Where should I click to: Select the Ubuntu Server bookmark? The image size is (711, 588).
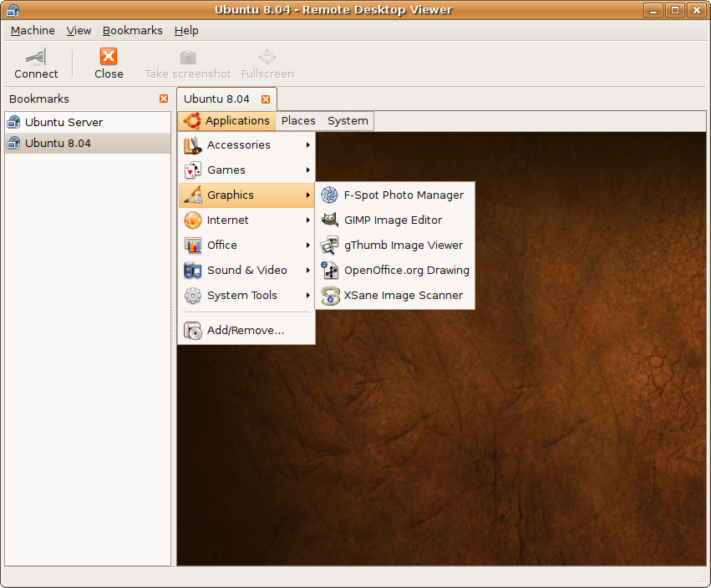[x=63, y=122]
